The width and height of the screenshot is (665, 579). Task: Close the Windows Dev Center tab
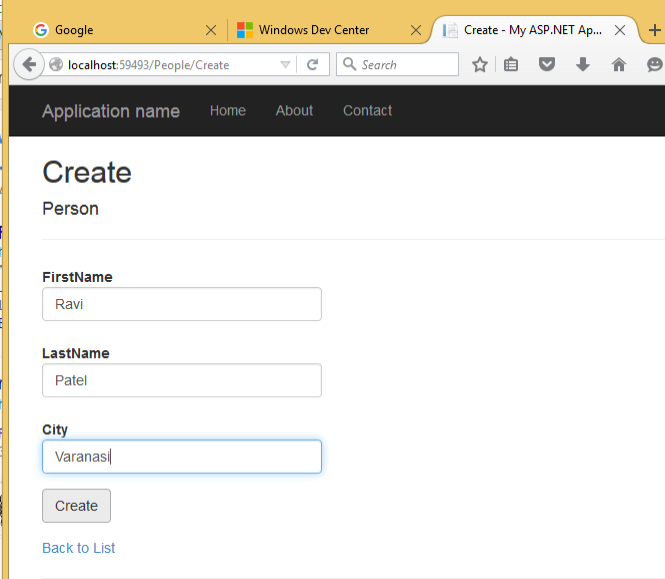(414, 30)
